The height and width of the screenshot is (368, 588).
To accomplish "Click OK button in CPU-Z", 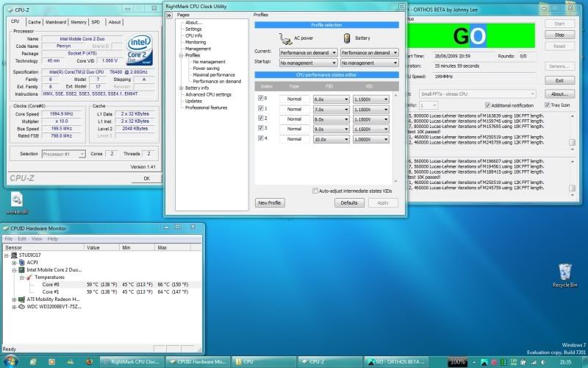I will click(x=146, y=179).
